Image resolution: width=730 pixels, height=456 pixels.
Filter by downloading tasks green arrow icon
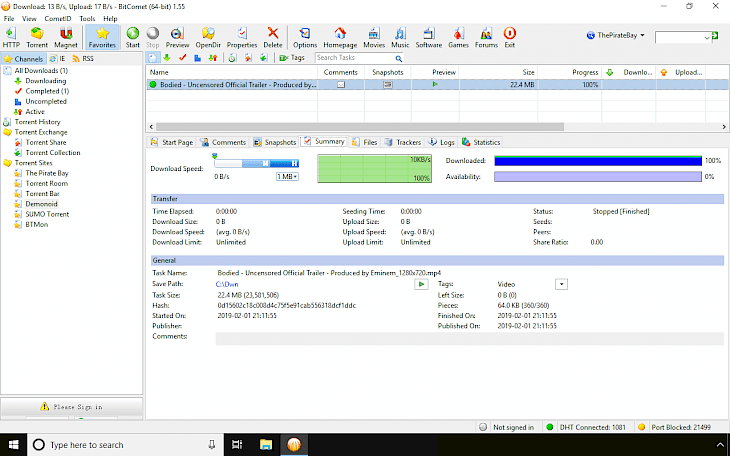coord(167,58)
